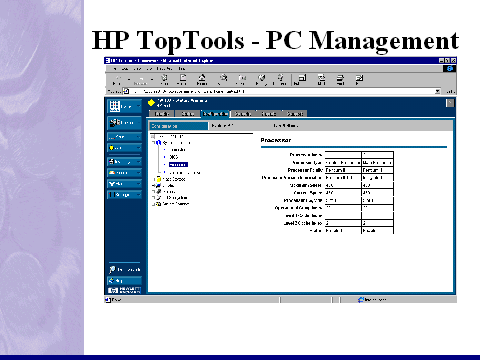This screenshot has width=480, height=360.
Task: Click the Address bar URL field
Action: 282,91
